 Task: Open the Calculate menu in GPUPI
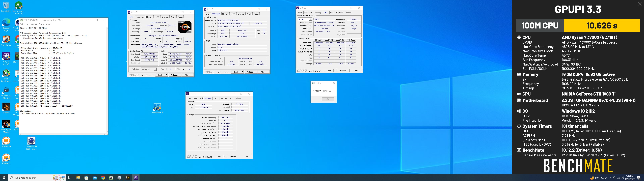[24, 24]
